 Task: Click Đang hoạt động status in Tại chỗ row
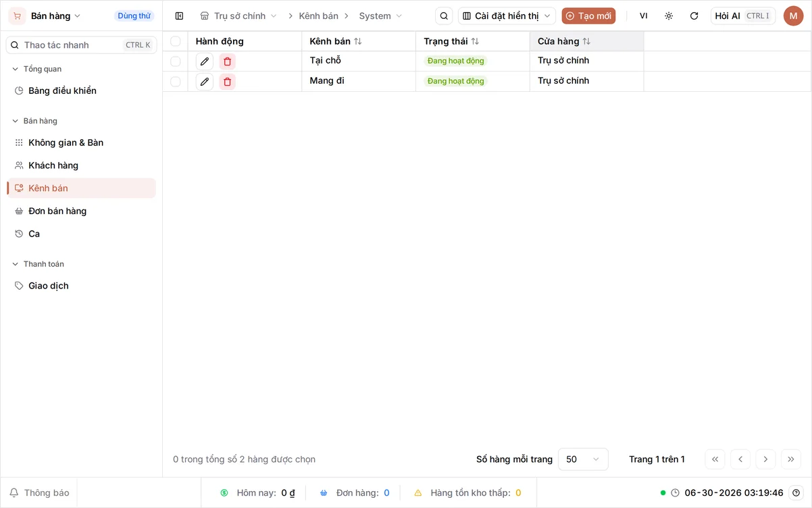(456, 61)
